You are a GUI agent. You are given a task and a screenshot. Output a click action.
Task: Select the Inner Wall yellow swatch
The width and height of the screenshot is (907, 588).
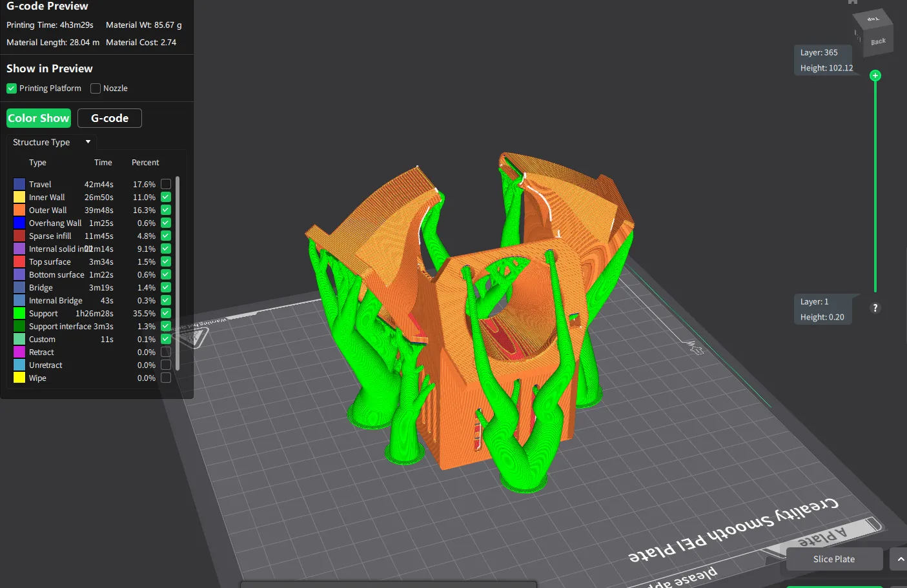19,197
